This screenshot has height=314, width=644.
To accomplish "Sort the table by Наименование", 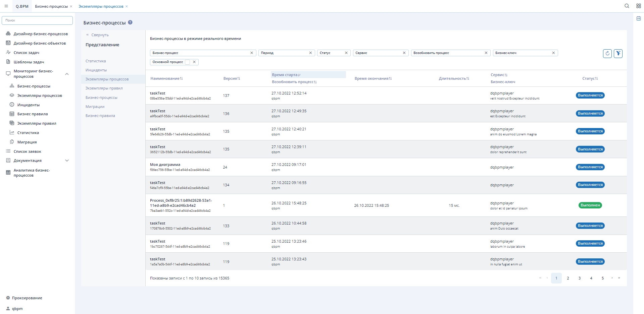I will pos(166,78).
